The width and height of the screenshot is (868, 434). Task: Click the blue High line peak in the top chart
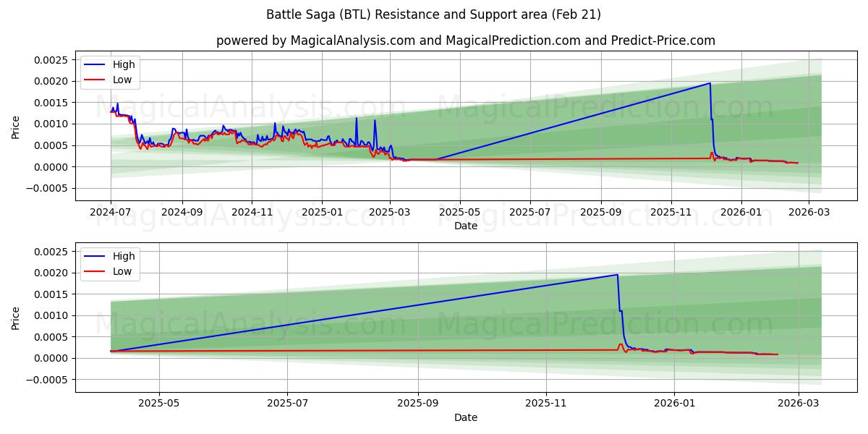710,83
